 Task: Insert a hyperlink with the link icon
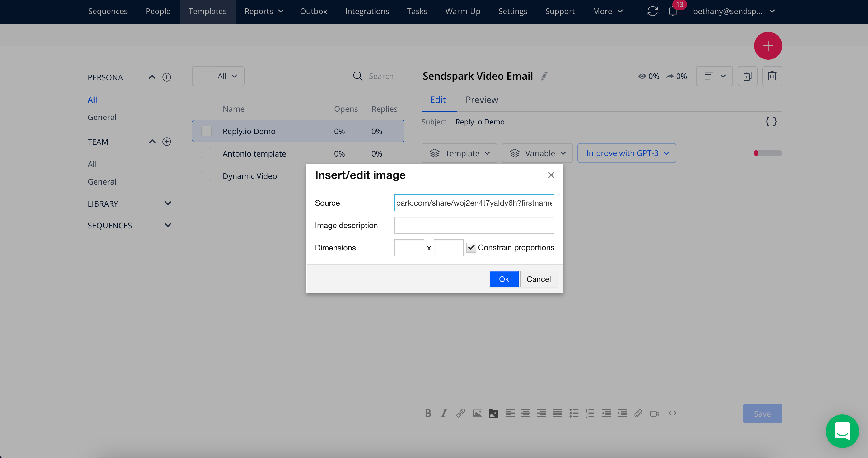tap(461, 413)
